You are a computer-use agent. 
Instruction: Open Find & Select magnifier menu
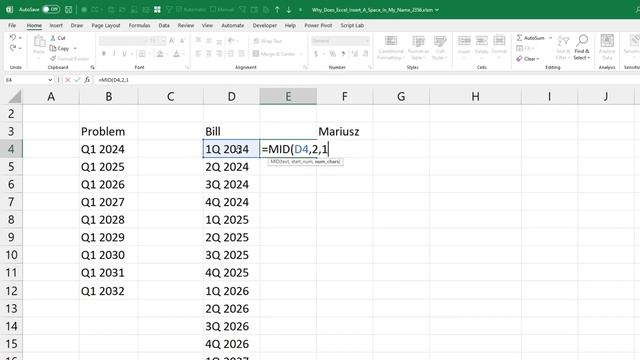(x=582, y=47)
